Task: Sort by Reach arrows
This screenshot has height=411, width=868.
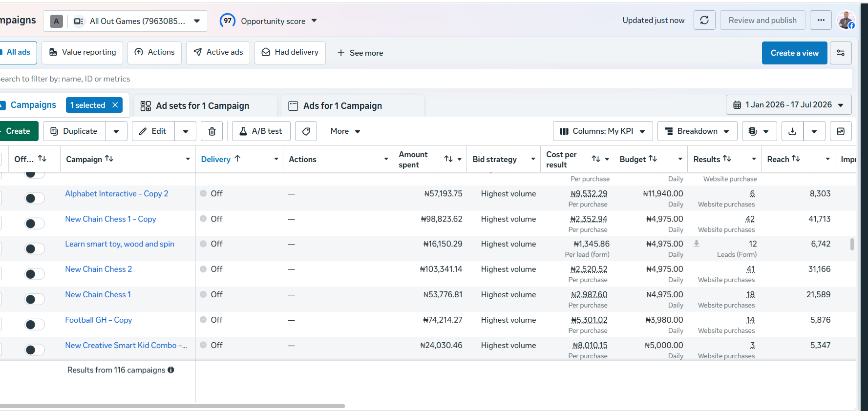Action: [796, 159]
